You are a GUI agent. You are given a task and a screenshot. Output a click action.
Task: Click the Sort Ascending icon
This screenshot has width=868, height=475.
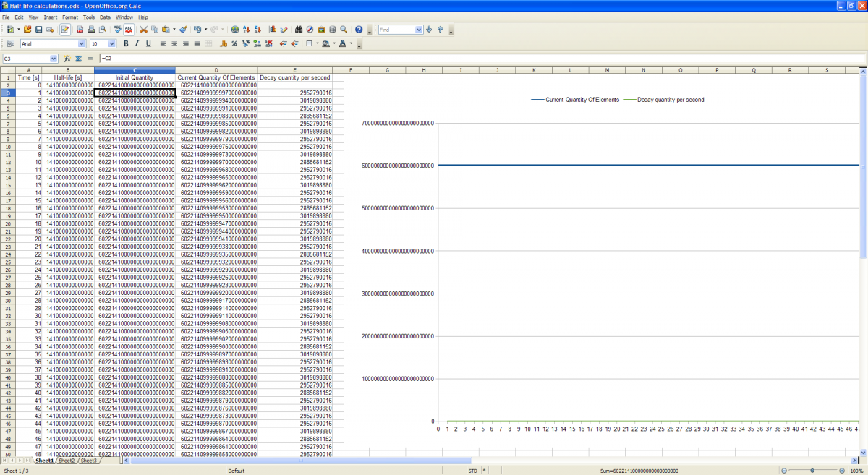point(247,30)
